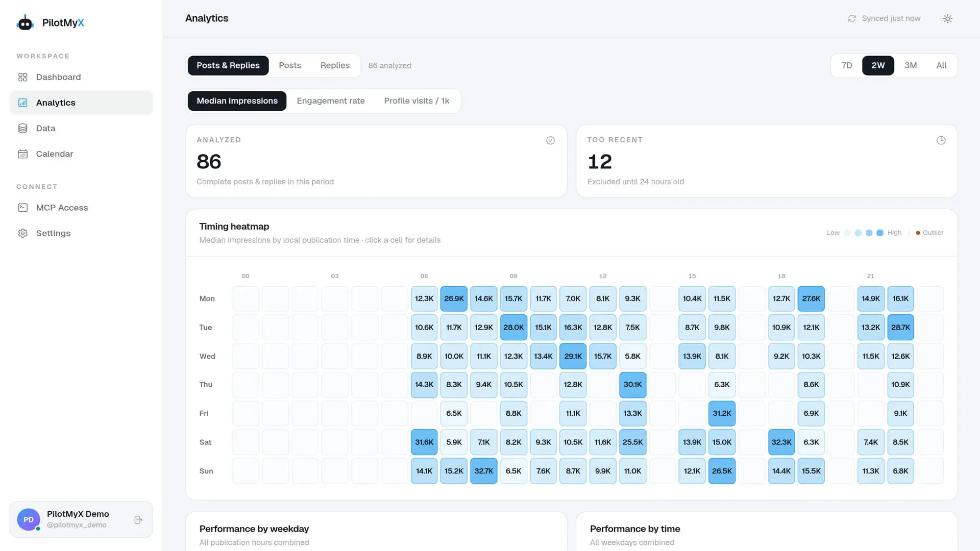The image size is (980, 551).
Task: Click the MCP Access terminal icon
Action: click(x=22, y=208)
